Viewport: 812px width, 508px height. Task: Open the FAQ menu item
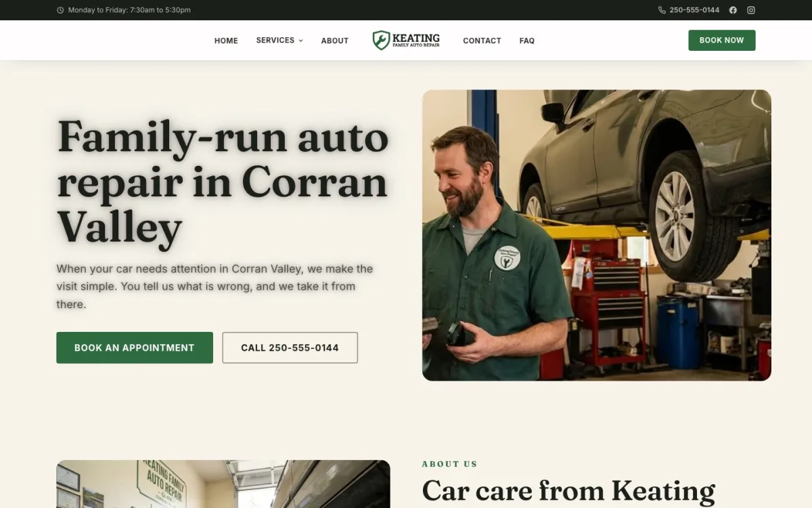[x=527, y=41]
